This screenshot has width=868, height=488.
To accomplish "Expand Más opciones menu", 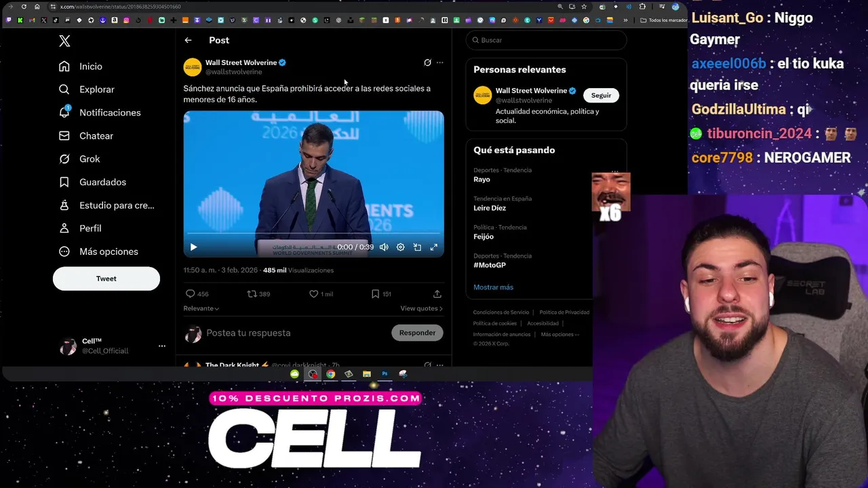I will (98, 251).
